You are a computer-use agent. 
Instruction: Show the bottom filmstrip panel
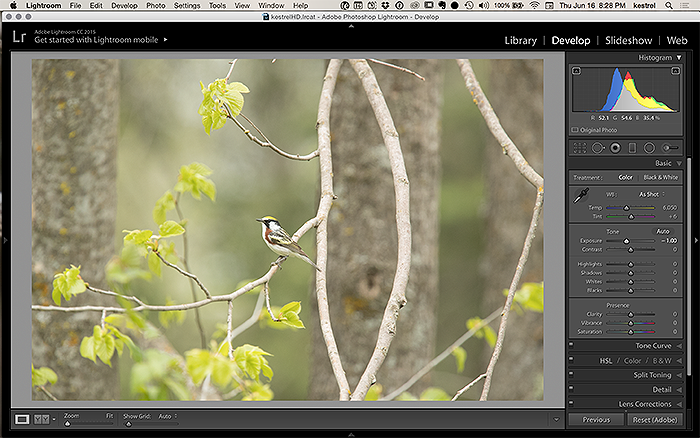(x=351, y=434)
